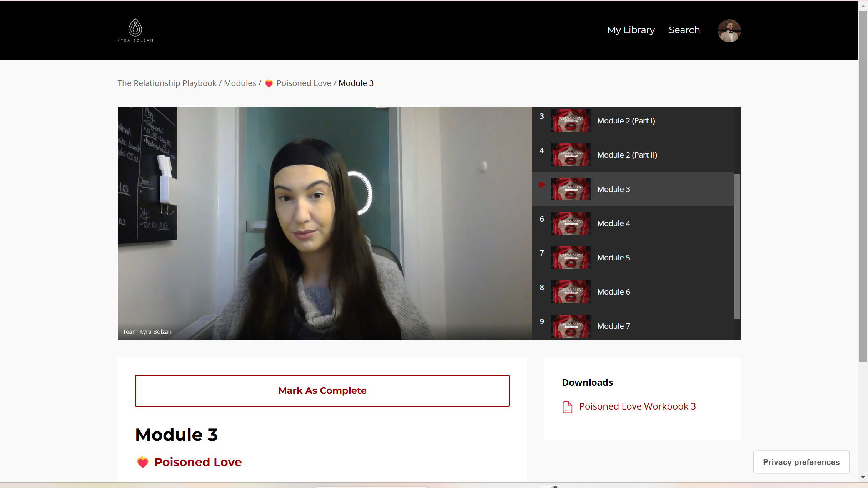This screenshot has height=488, width=868.
Task: Go to The Relationship Playbook breadcrumb
Action: (167, 83)
